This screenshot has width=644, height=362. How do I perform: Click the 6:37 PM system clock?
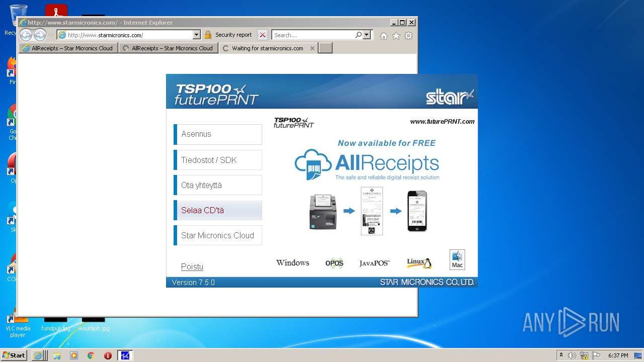618,355
